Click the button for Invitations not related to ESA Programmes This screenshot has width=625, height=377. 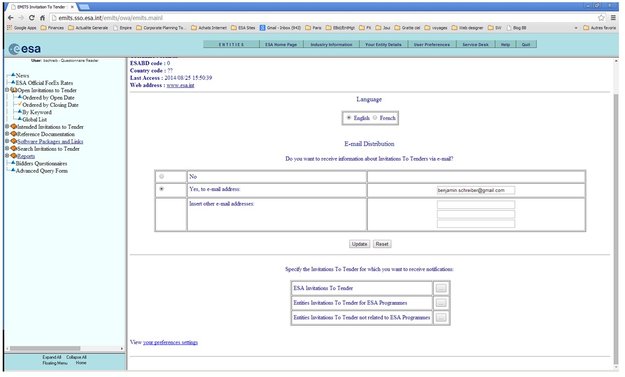(441, 318)
